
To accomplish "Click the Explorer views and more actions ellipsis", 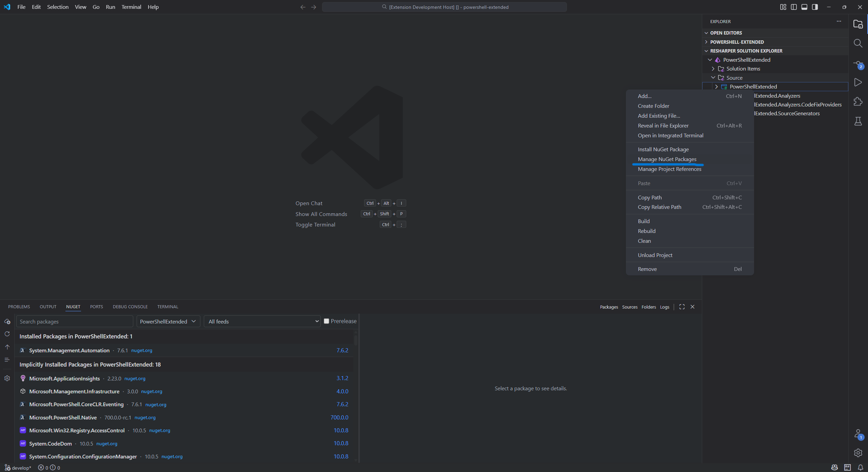I will pos(839,21).
